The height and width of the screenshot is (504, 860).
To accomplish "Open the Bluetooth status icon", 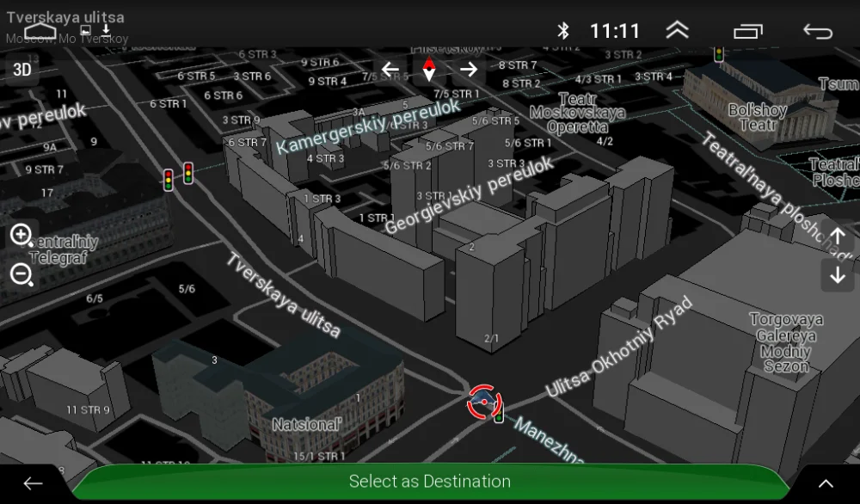I will [562, 31].
